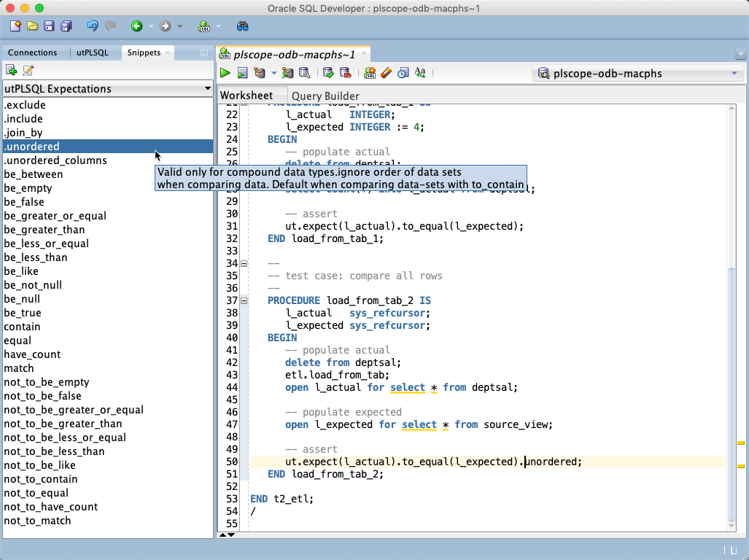Viewport: 749px width, 560px height.
Task: Change text case with the Aa icon
Action: click(420, 72)
